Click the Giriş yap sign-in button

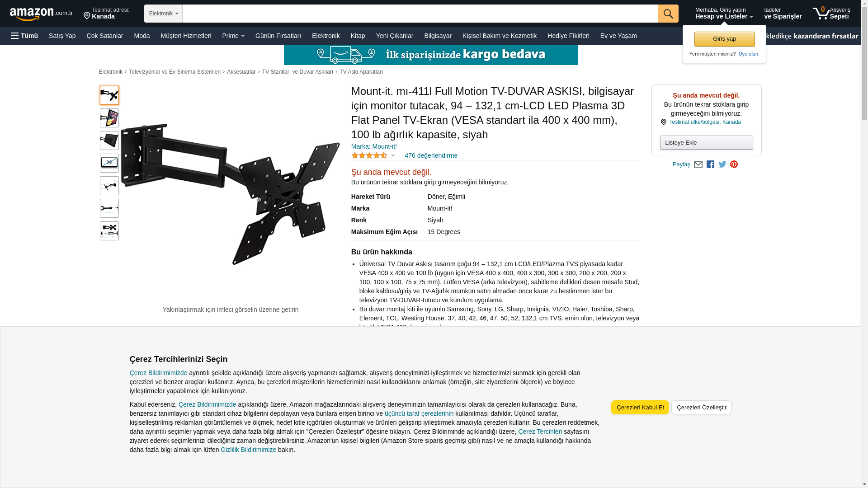tap(724, 39)
